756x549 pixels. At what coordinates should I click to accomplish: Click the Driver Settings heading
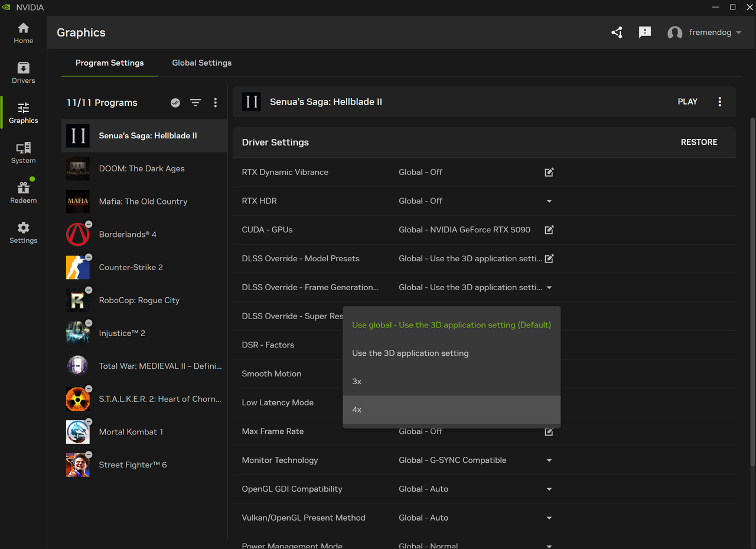coord(275,142)
